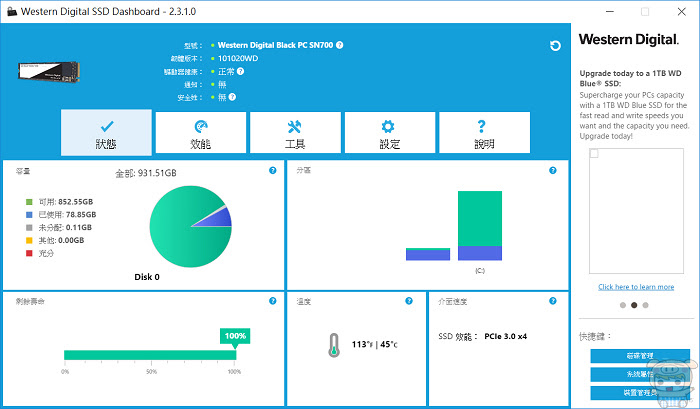Open help for the 介面速度 panel
This screenshot has width=700, height=409.
click(553, 301)
